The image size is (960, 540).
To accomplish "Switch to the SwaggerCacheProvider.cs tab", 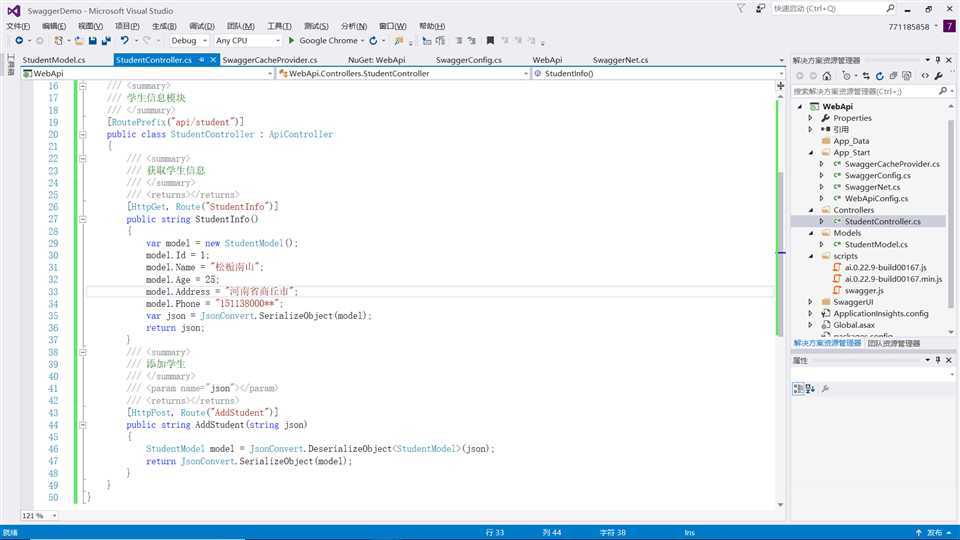I will click(269, 60).
